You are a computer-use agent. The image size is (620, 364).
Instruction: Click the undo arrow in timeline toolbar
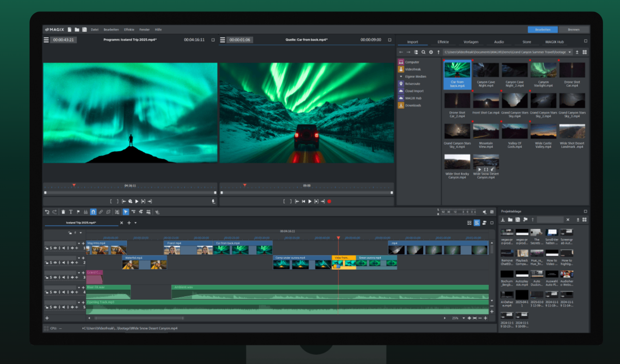[47, 212]
